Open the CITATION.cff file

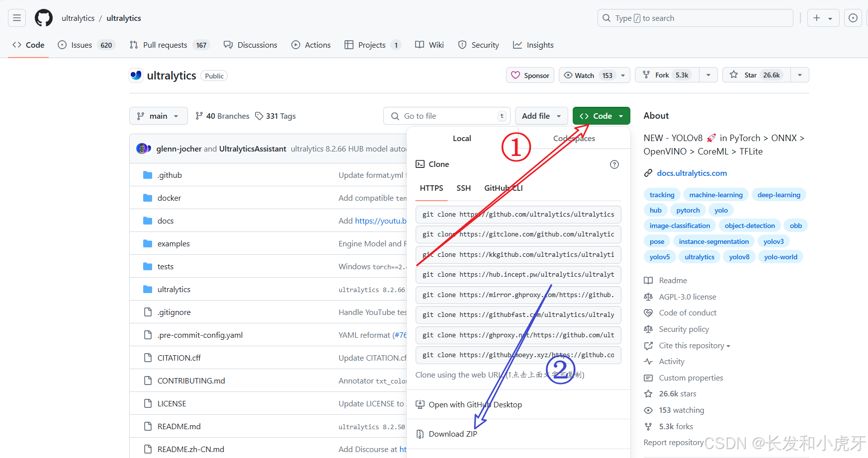pyautogui.click(x=179, y=358)
